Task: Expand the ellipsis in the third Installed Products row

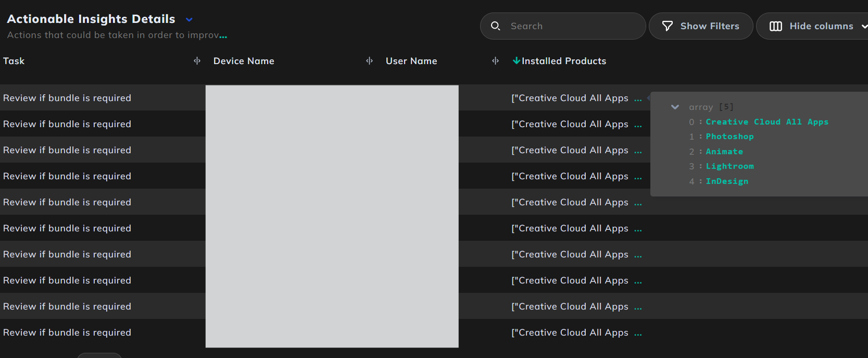Action: [x=638, y=152]
